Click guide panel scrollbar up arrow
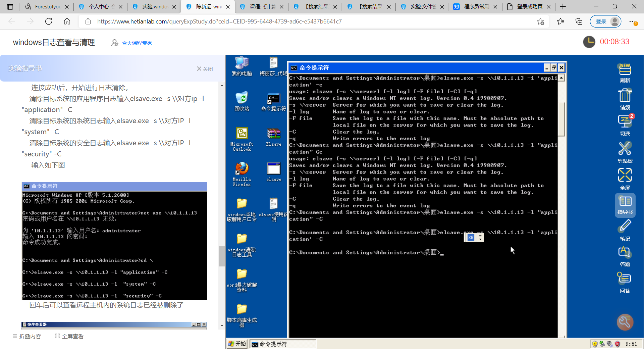Image resolution: width=644 pixels, height=349 pixels. pos(222,86)
